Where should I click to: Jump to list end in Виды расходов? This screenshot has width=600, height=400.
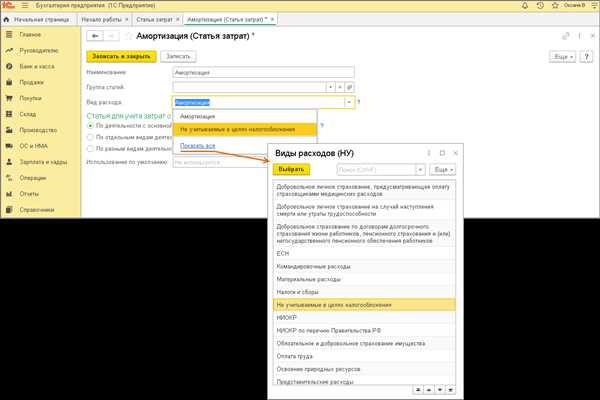coord(450,390)
